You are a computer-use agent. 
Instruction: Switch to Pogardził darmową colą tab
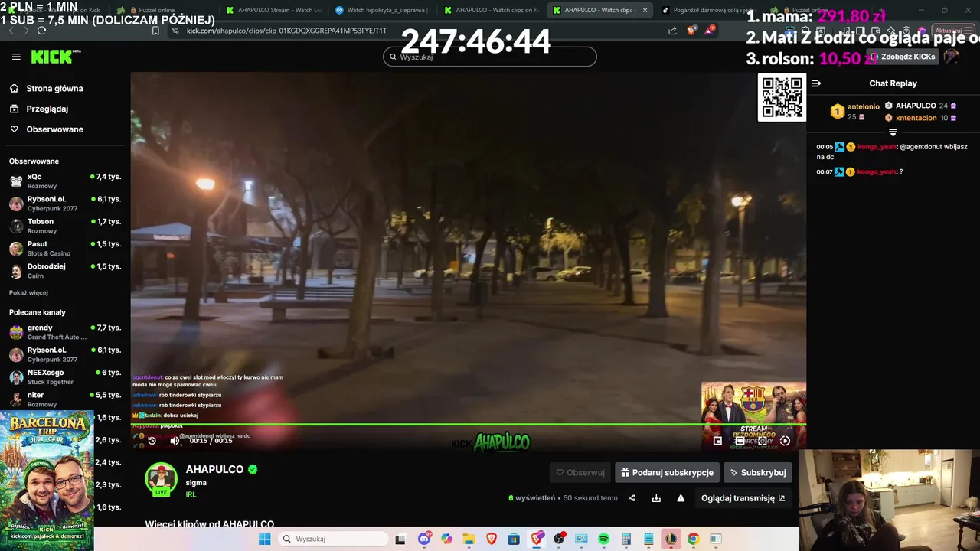point(708,10)
